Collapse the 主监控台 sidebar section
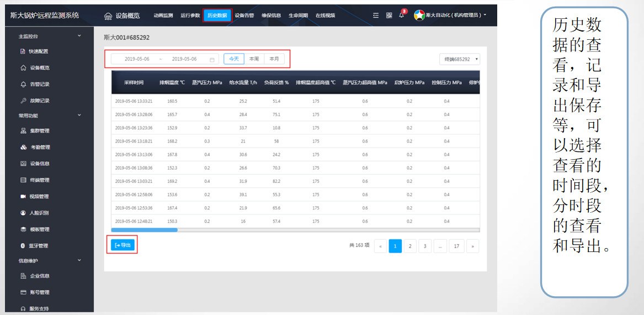Viewport: 644px width, 315px height. click(x=79, y=36)
